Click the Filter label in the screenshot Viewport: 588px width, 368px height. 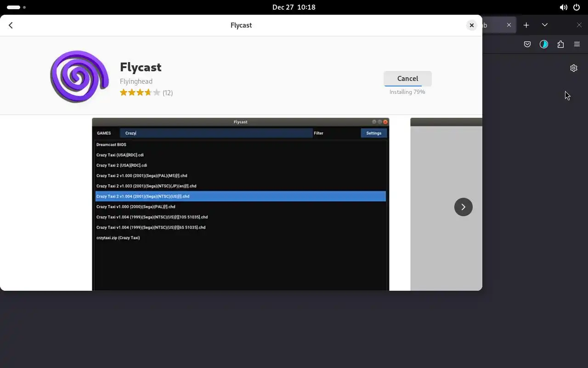coord(319,133)
